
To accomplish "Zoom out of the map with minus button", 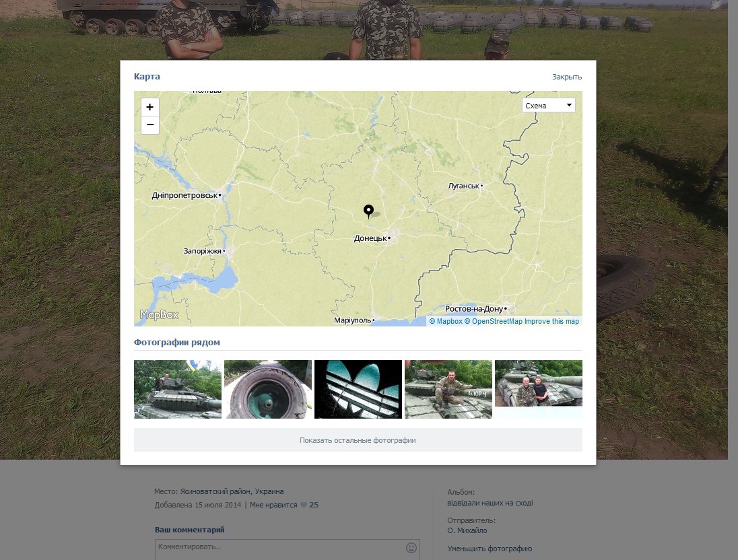I will 150,125.
